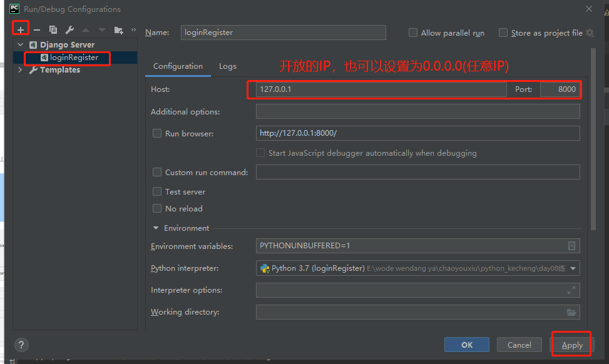Remove selected configuration with minus icon
This screenshot has height=364, width=609.
37,30
